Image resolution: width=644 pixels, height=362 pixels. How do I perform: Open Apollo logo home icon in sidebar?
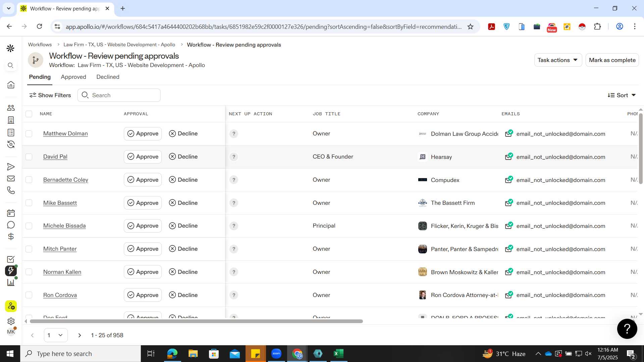click(10, 48)
